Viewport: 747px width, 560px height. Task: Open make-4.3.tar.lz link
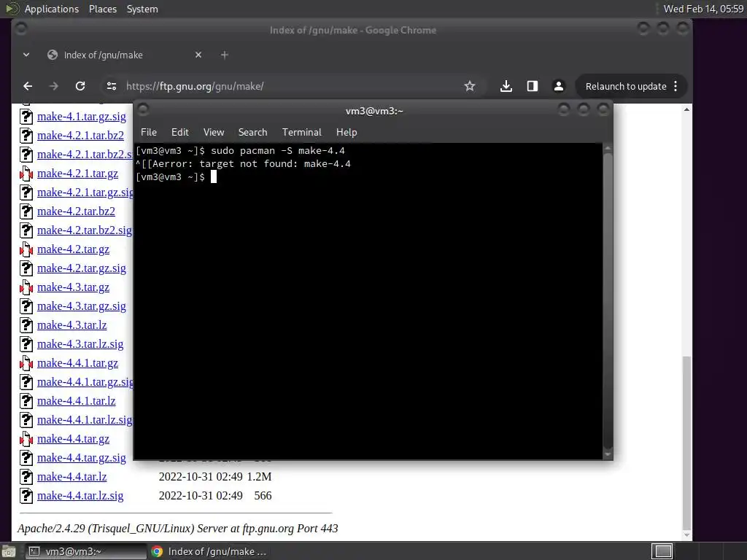click(x=72, y=325)
